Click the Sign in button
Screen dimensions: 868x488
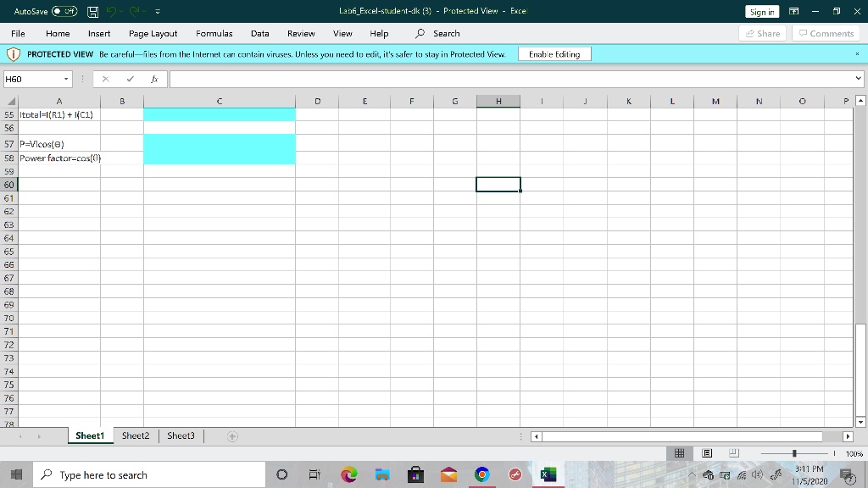[x=761, y=12]
